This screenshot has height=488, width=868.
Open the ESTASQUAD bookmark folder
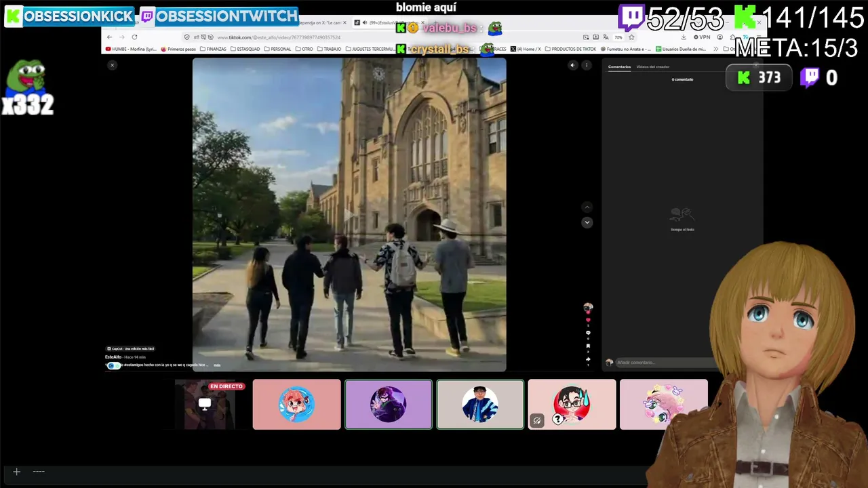(x=245, y=49)
